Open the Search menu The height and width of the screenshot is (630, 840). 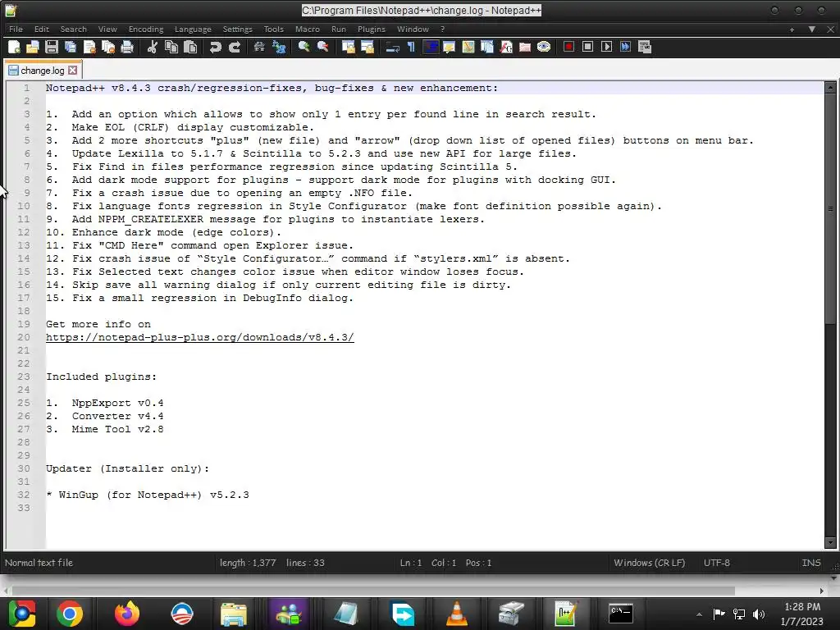coord(73,29)
